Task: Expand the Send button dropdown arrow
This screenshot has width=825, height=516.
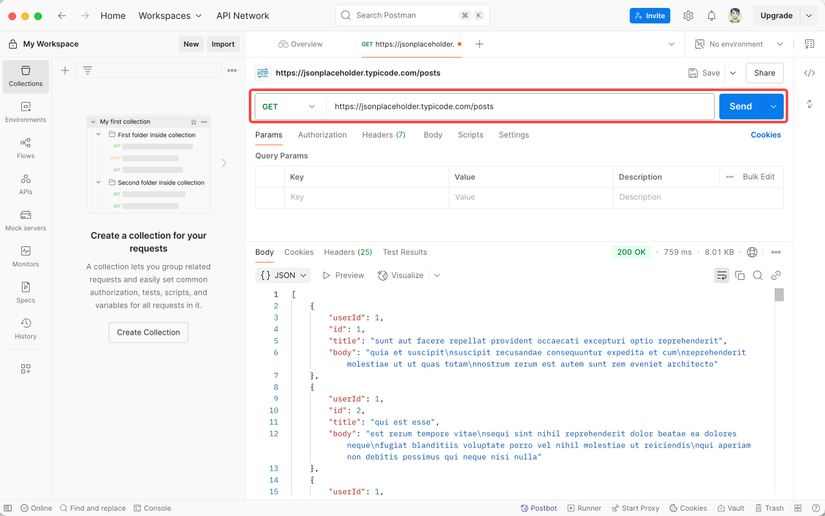Action: pos(773,107)
